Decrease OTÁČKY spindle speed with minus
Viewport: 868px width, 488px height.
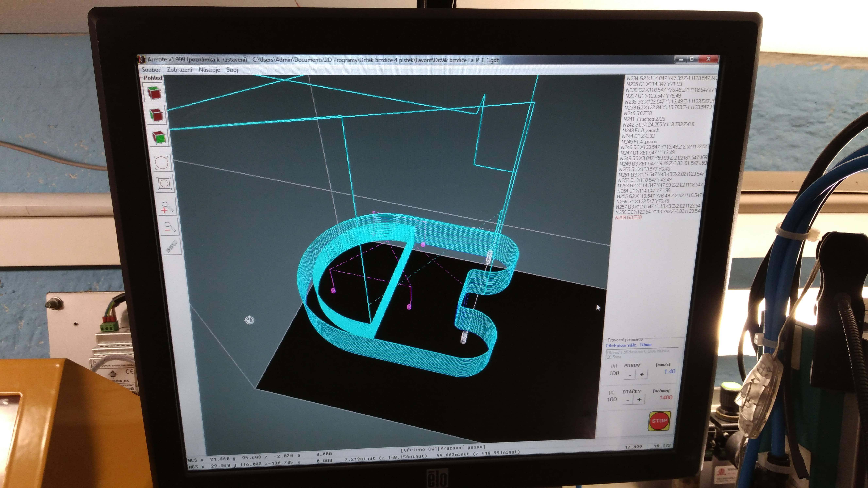tap(627, 400)
